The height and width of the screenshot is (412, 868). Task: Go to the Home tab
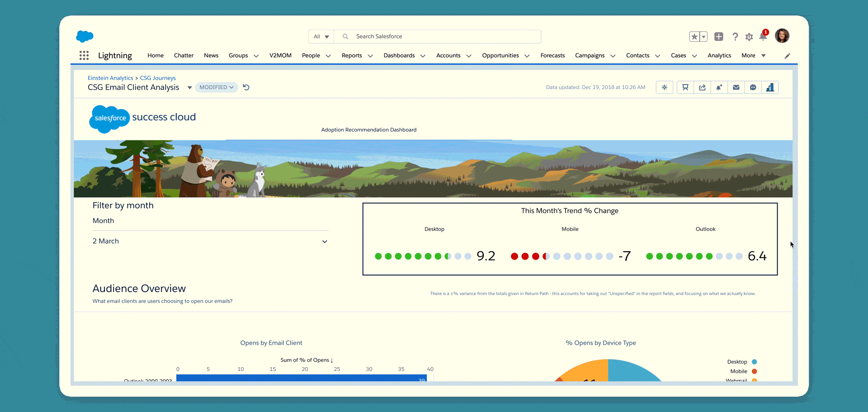click(x=156, y=56)
